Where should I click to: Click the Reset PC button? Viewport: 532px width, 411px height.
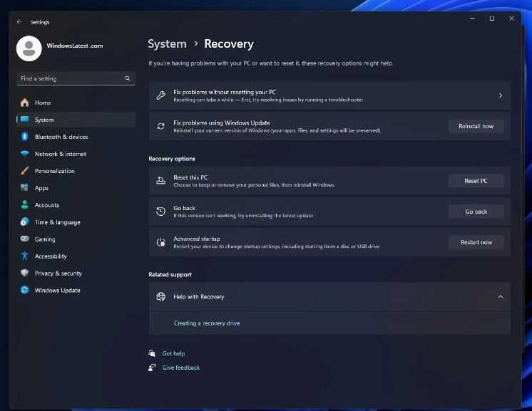(x=476, y=181)
